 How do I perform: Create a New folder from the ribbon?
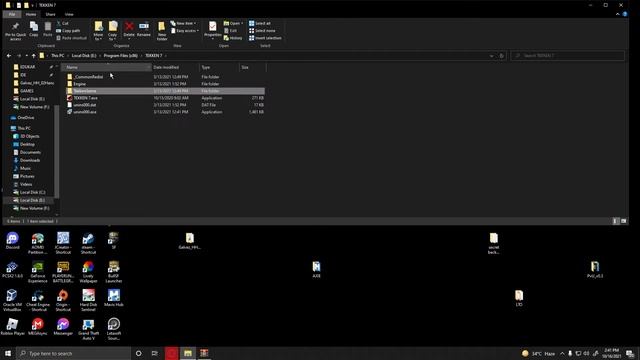click(162, 31)
